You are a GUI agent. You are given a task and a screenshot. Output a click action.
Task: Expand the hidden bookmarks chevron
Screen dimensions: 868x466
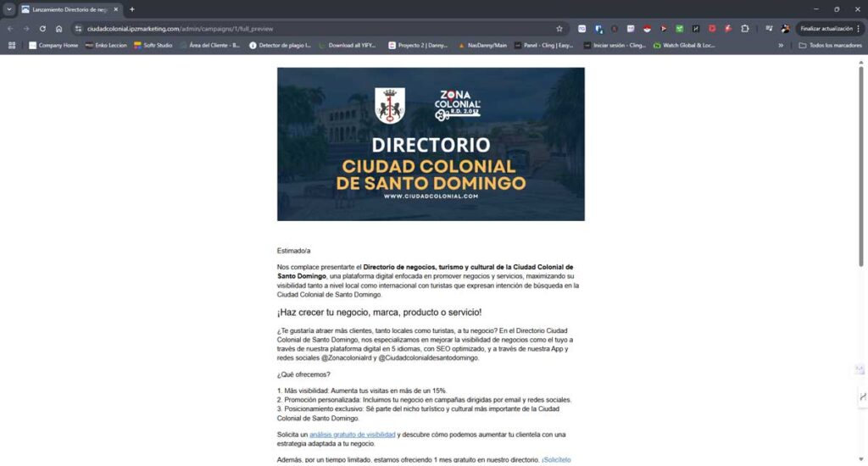coord(781,46)
